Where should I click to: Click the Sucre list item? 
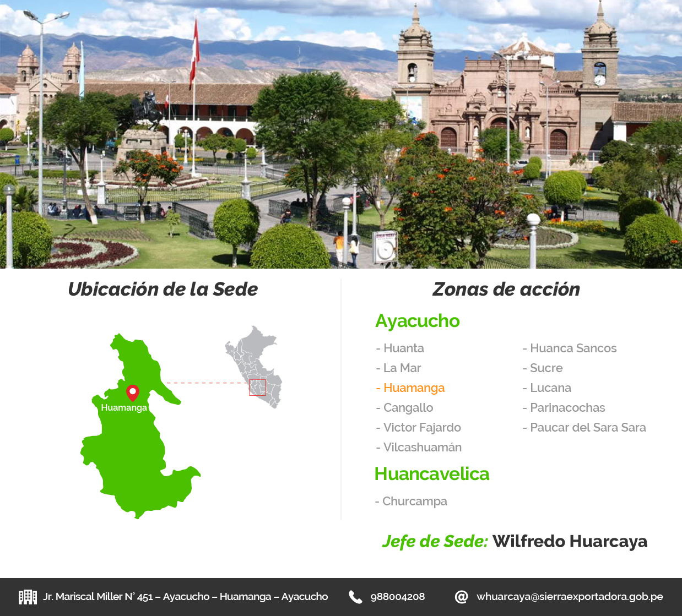(x=543, y=368)
